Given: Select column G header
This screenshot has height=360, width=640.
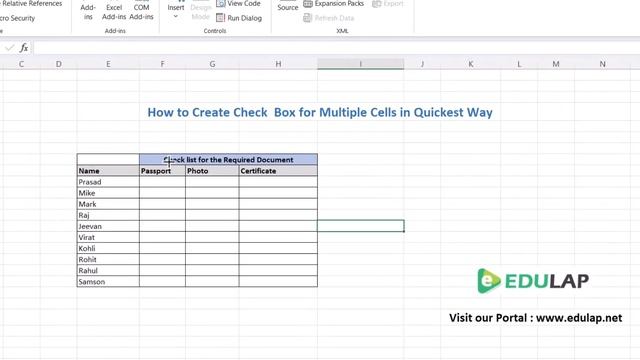Looking at the screenshot, I should [x=212, y=64].
